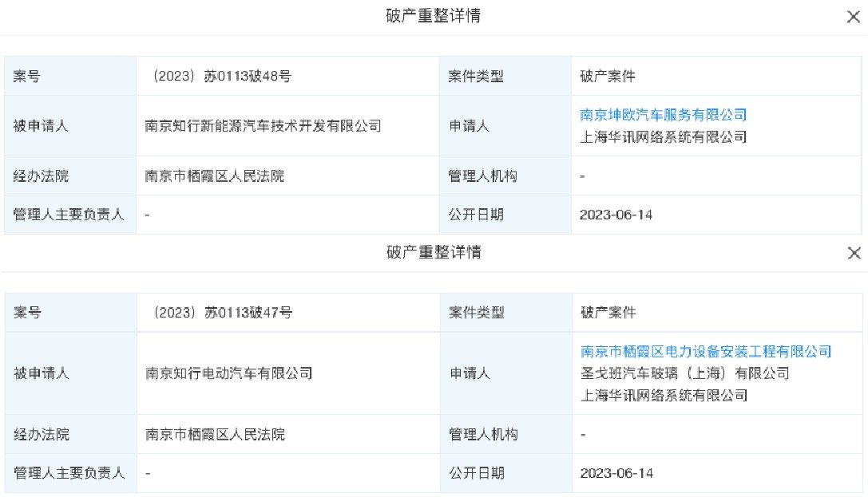868x497 pixels.
Task: Click 破产案件 case type in 破48号 table
Action: point(607,77)
